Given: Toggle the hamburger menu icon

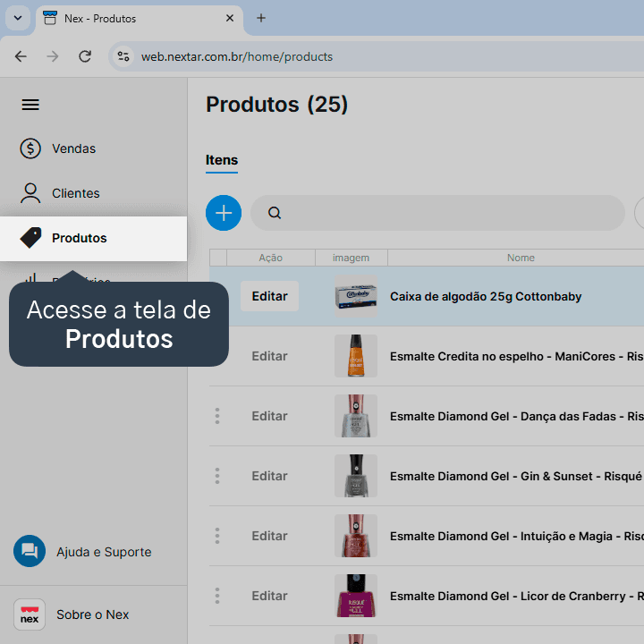Looking at the screenshot, I should click(30, 105).
